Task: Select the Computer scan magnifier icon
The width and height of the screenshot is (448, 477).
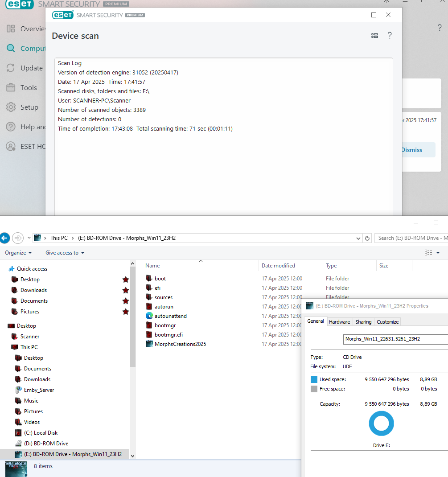Action: coord(11,48)
